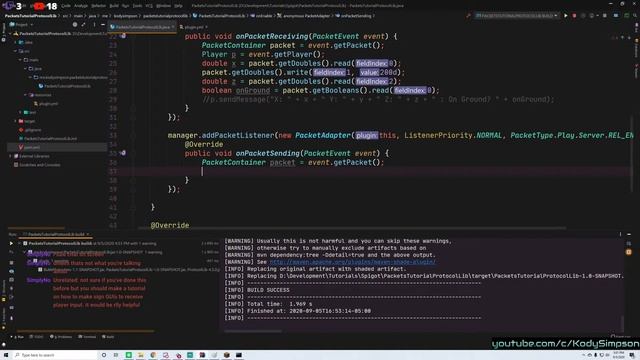Open the Terminal tool window tab
The image size is (640, 360).
[x=87, y=337]
